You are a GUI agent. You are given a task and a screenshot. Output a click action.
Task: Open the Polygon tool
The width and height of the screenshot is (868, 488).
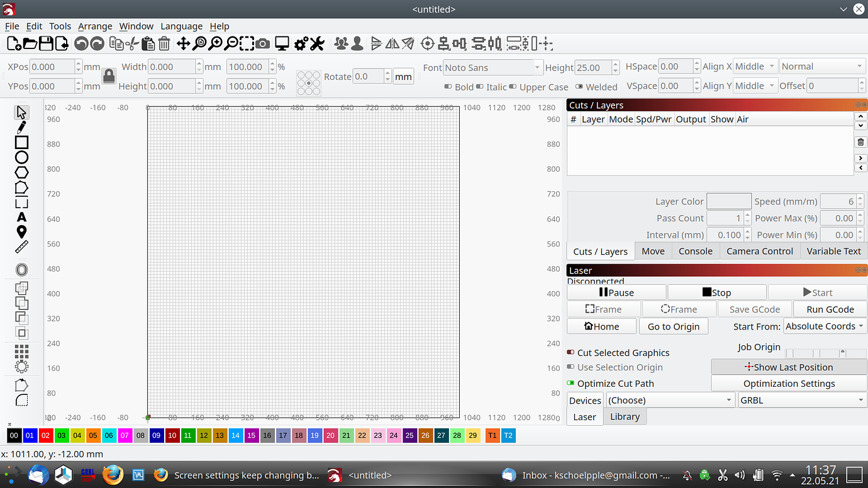pyautogui.click(x=21, y=172)
